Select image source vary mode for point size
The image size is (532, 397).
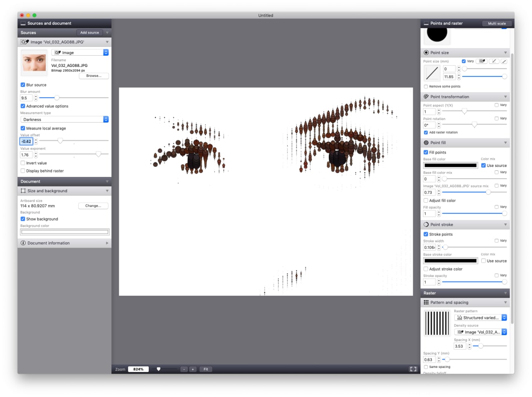pyautogui.click(x=482, y=61)
